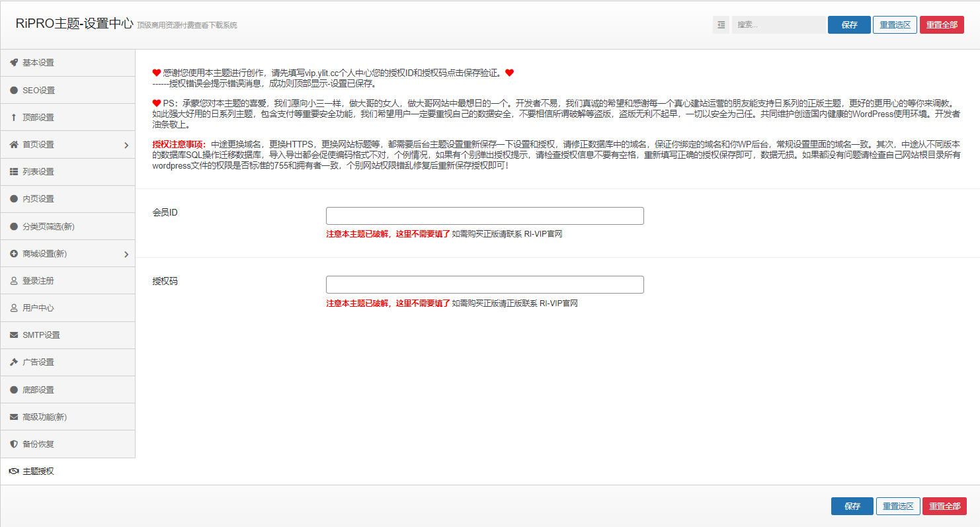Click the bottom 重置选区 button
Screen dimensions: 980x527
898,507
